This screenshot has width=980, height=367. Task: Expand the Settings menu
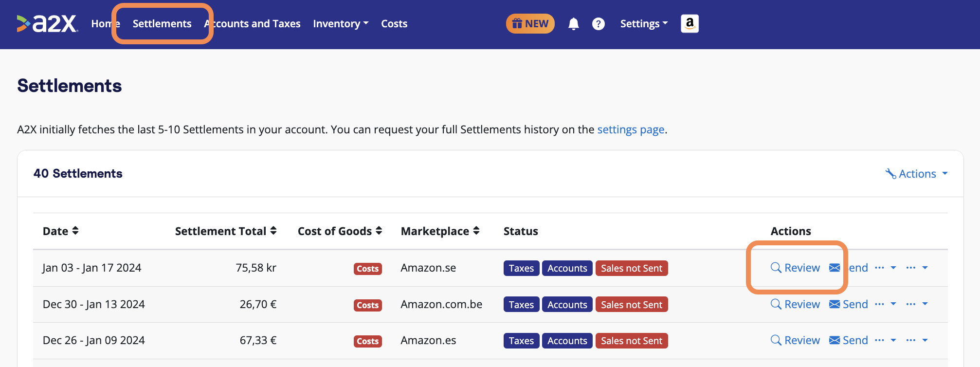tap(644, 24)
